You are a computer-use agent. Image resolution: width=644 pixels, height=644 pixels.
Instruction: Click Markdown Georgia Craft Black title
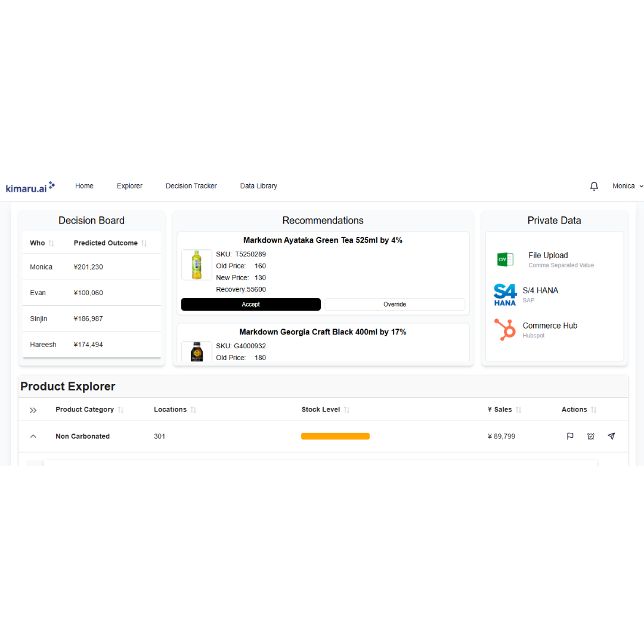pos(323,332)
